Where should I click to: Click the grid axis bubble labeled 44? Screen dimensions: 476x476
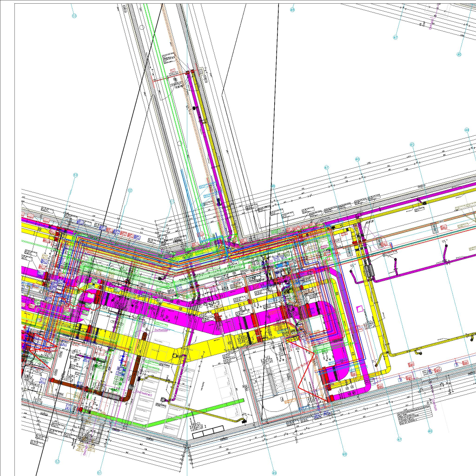pyautogui.click(x=467, y=130)
